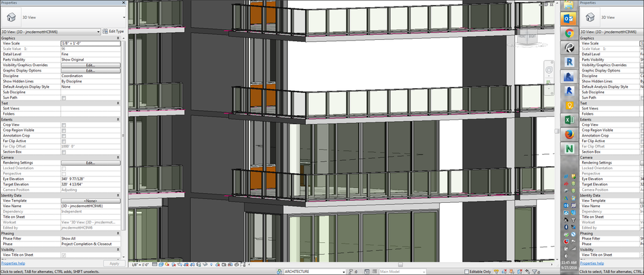Click the Phase Filter Show All value
Image resolution: width=644 pixels, height=275 pixels.
tap(91, 238)
